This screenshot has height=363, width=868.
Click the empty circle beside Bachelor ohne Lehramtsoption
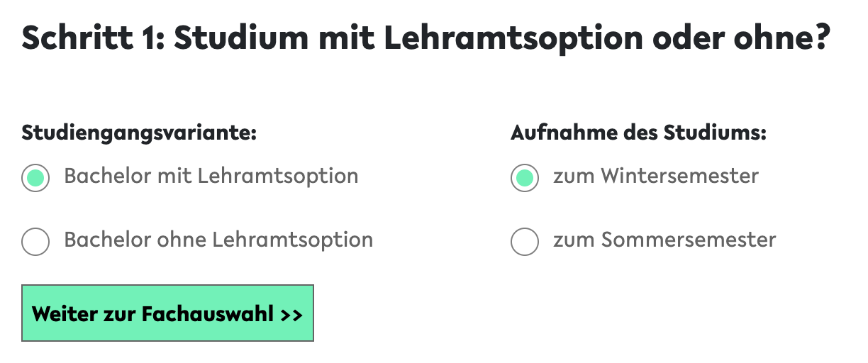pos(35,241)
